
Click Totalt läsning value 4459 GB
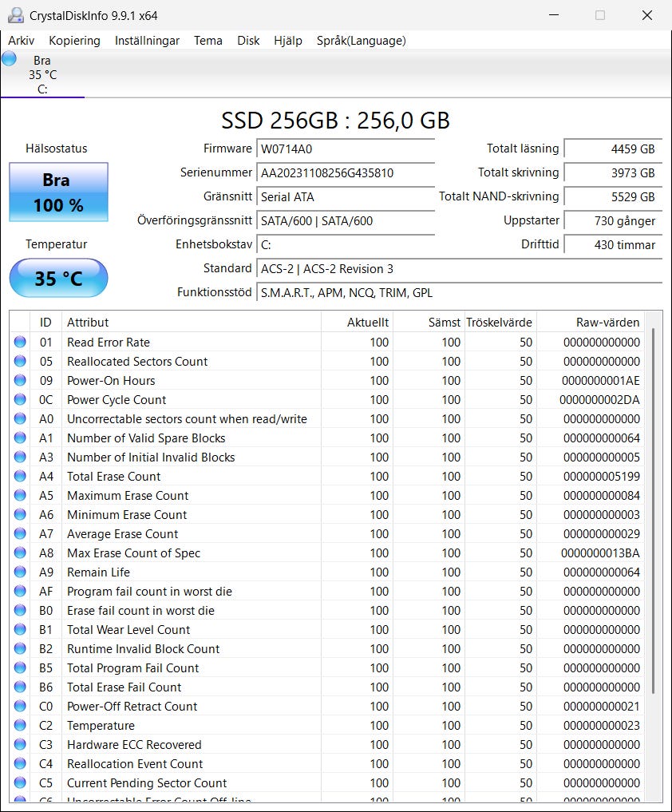coord(613,149)
